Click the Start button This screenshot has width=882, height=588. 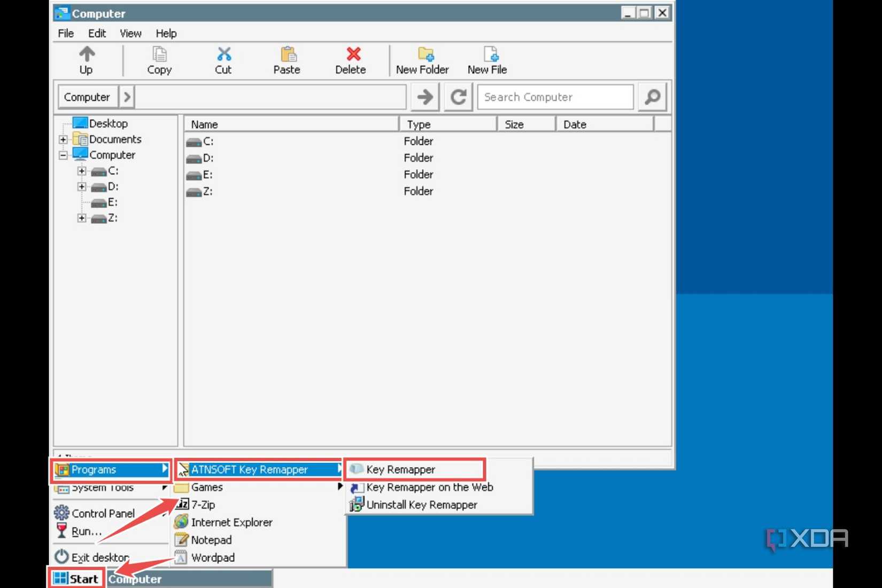click(76, 579)
